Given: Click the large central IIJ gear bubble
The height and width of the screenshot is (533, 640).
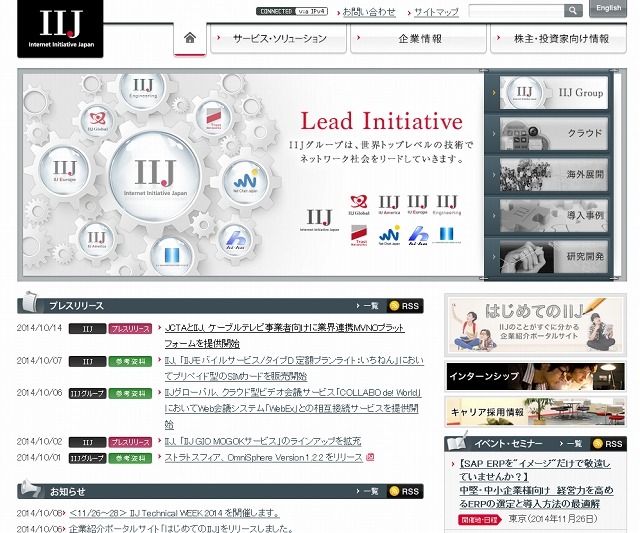Looking at the screenshot, I should [155, 175].
